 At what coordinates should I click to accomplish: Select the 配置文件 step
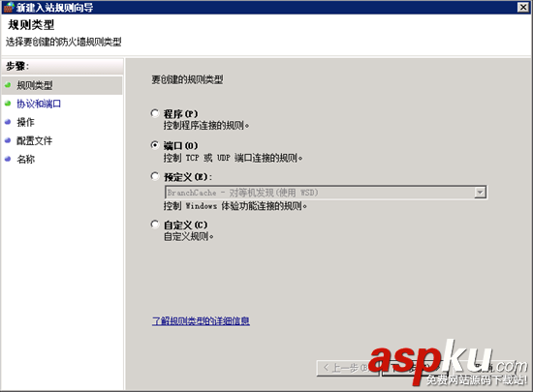point(34,140)
